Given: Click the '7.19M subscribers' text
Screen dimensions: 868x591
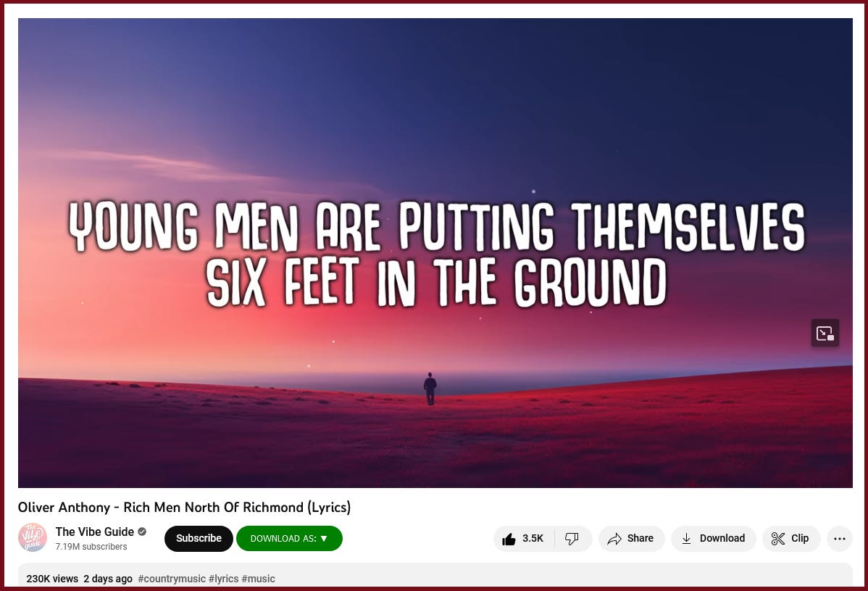Looking at the screenshot, I should [91, 547].
